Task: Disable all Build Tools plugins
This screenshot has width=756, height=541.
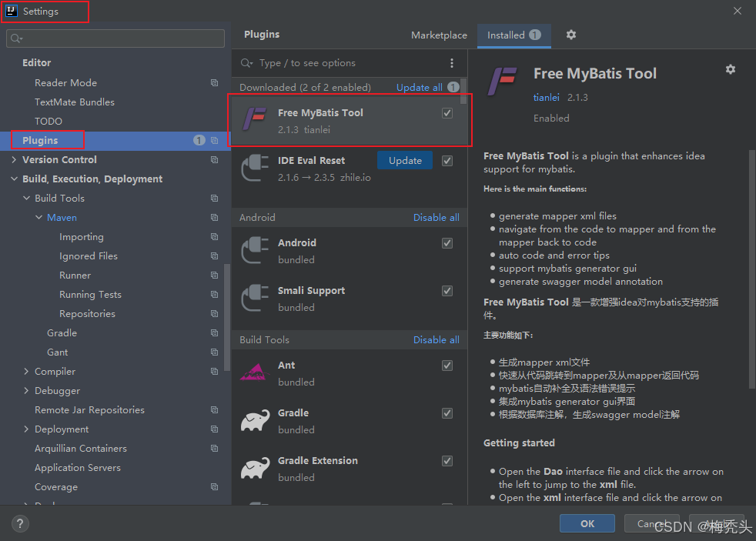Action: [x=436, y=339]
